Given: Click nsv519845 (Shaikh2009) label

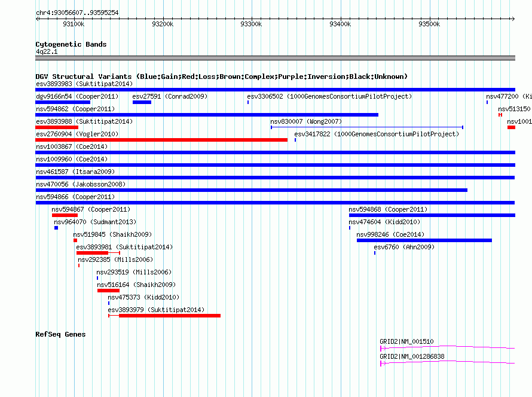Looking at the screenshot, I should click(112, 234).
